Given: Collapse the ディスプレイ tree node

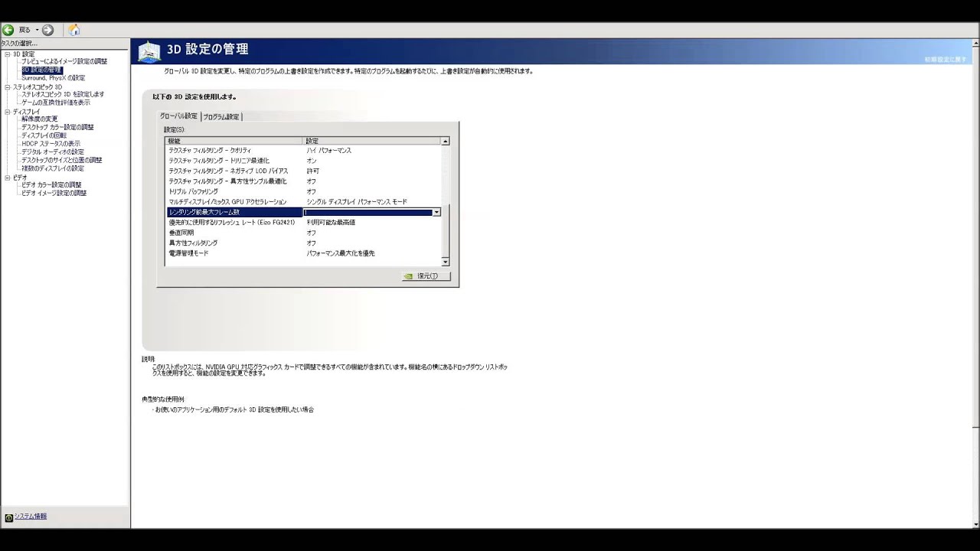Looking at the screenshot, I should pos(7,112).
